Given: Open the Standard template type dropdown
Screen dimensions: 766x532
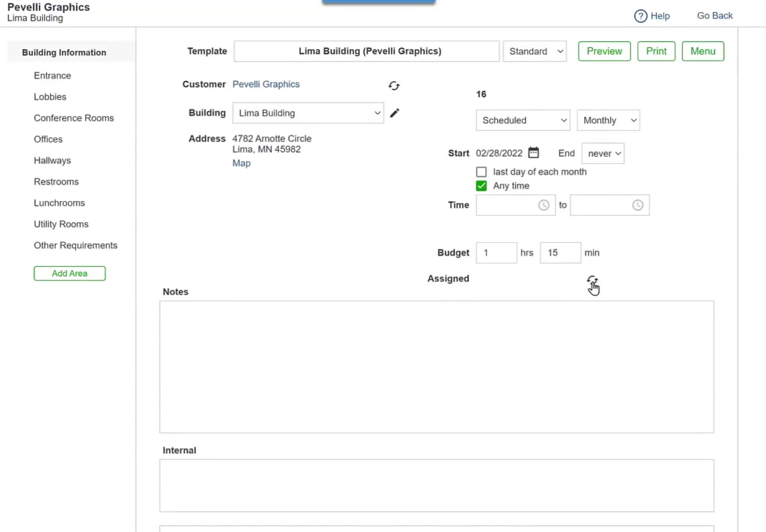Looking at the screenshot, I should [x=535, y=51].
